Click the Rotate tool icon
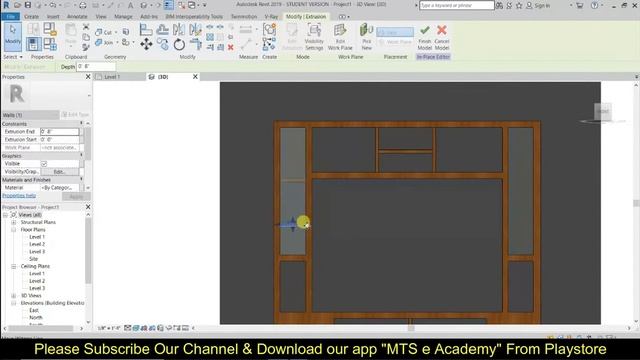 tap(179, 44)
